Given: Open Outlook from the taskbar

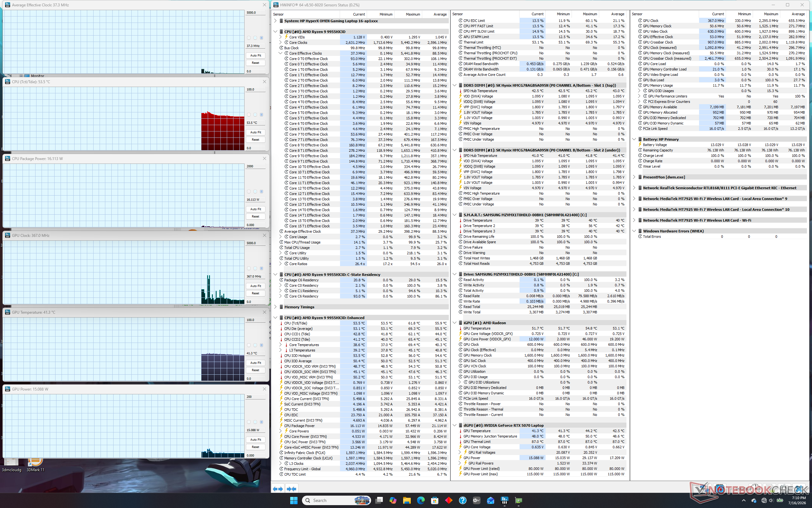Looking at the screenshot, I should [491, 500].
